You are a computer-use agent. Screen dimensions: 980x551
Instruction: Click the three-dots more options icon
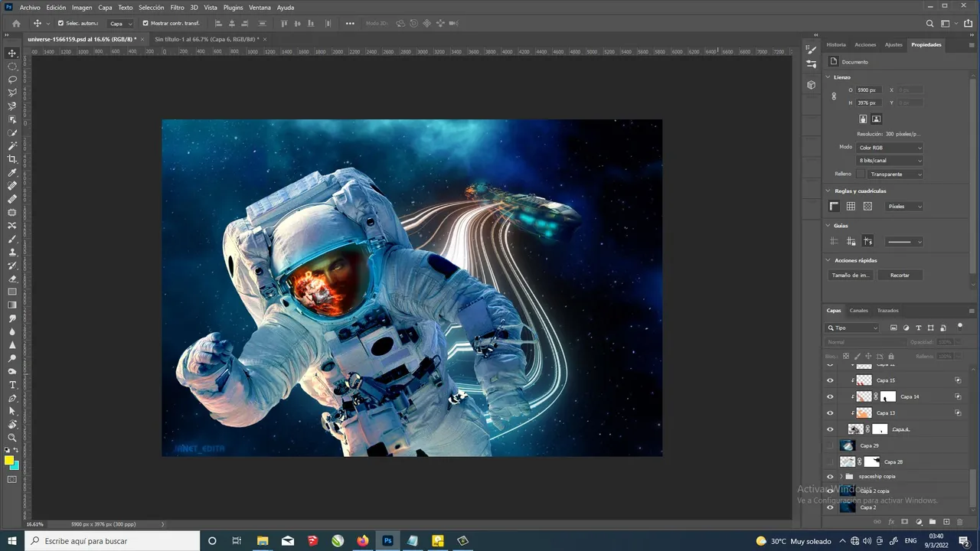tap(350, 23)
